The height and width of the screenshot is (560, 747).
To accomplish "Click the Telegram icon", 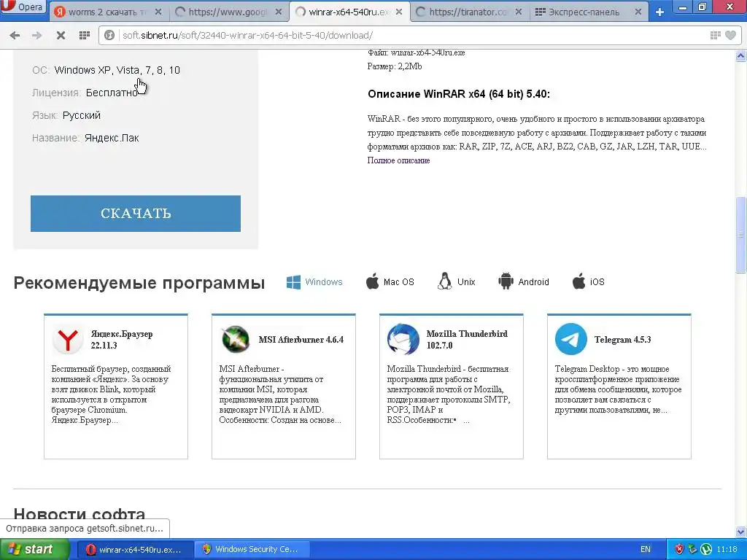I will 570,340.
